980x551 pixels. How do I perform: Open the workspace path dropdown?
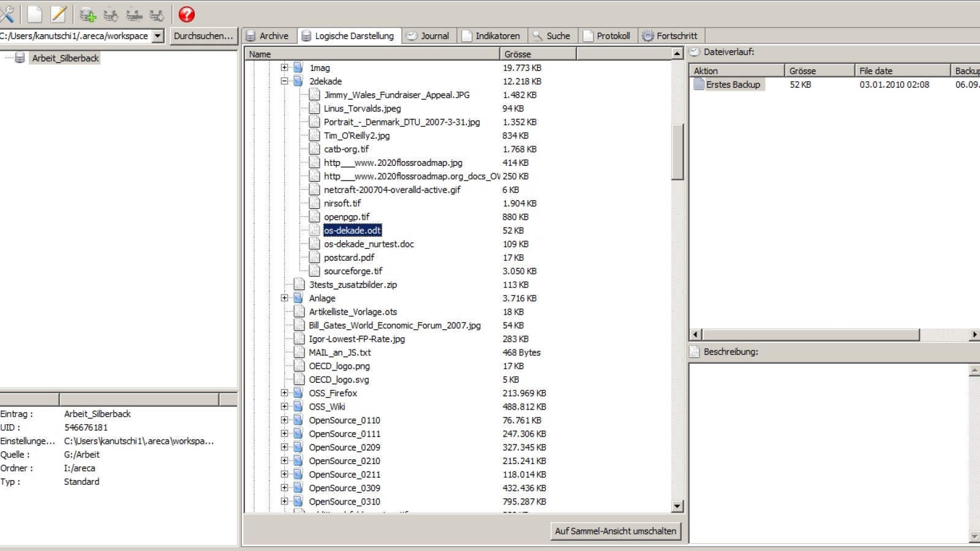158,36
